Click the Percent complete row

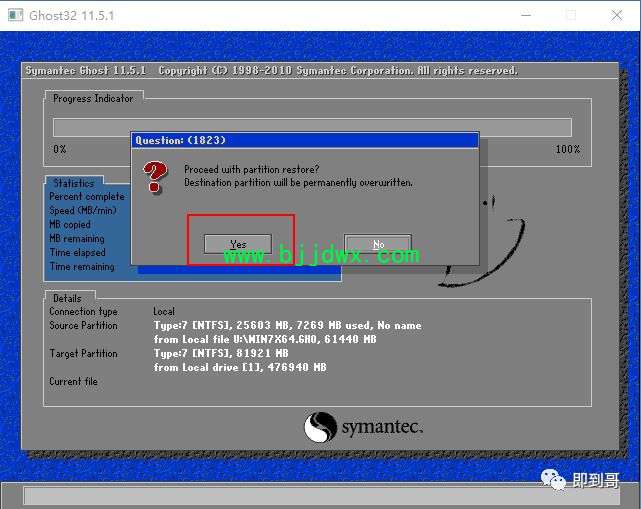click(87, 197)
